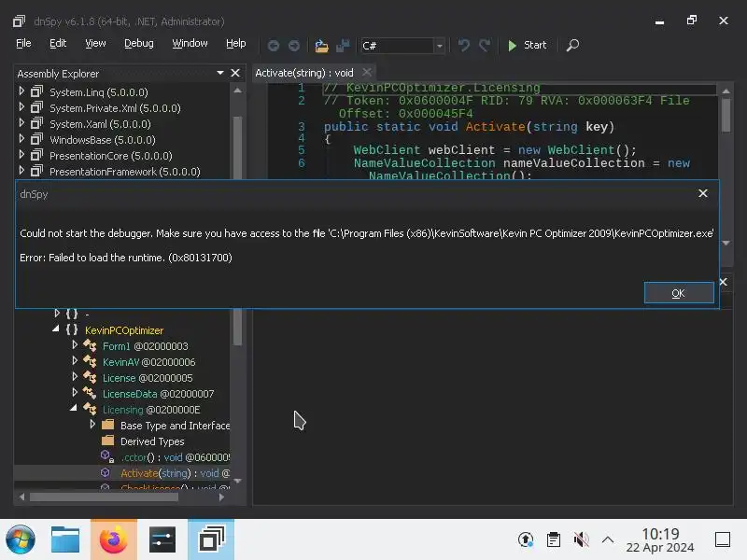Expand the PresentationFramework assembly node
The image size is (747, 560).
(x=21, y=171)
